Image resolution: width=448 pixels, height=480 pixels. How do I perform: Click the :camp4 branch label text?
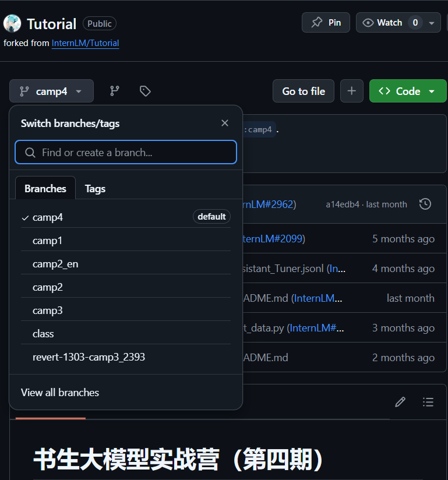click(258, 129)
